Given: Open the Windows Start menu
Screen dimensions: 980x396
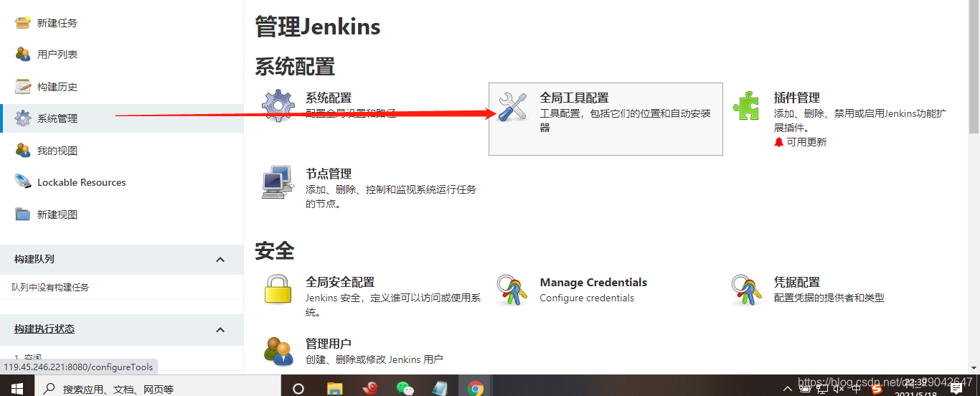Looking at the screenshot, I should 17,388.
